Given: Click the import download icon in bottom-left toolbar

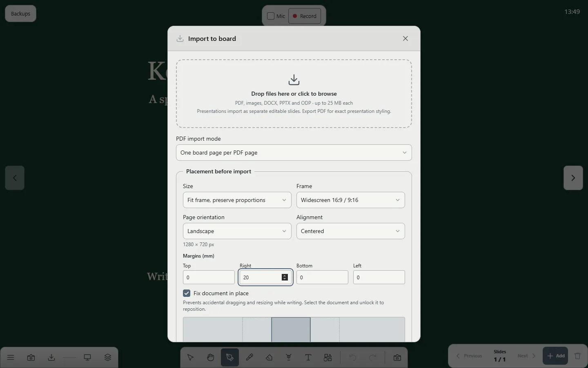Looking at the screenshot, I should pos(51,358).
